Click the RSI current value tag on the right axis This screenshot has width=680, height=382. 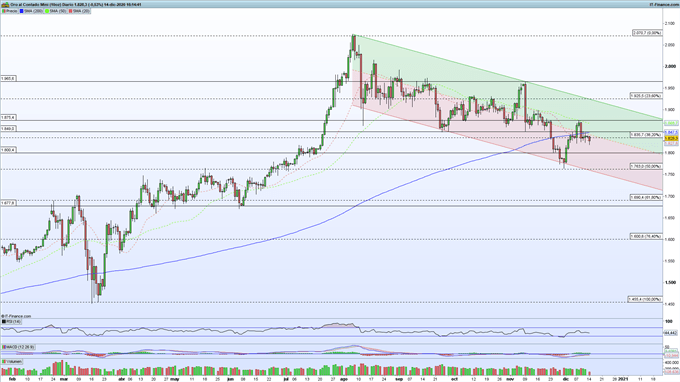click(x=671, y=333)
